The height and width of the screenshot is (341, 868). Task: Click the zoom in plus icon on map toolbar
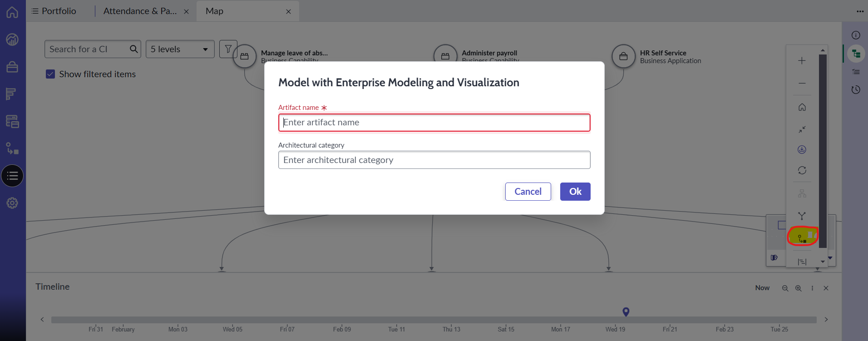802,61
